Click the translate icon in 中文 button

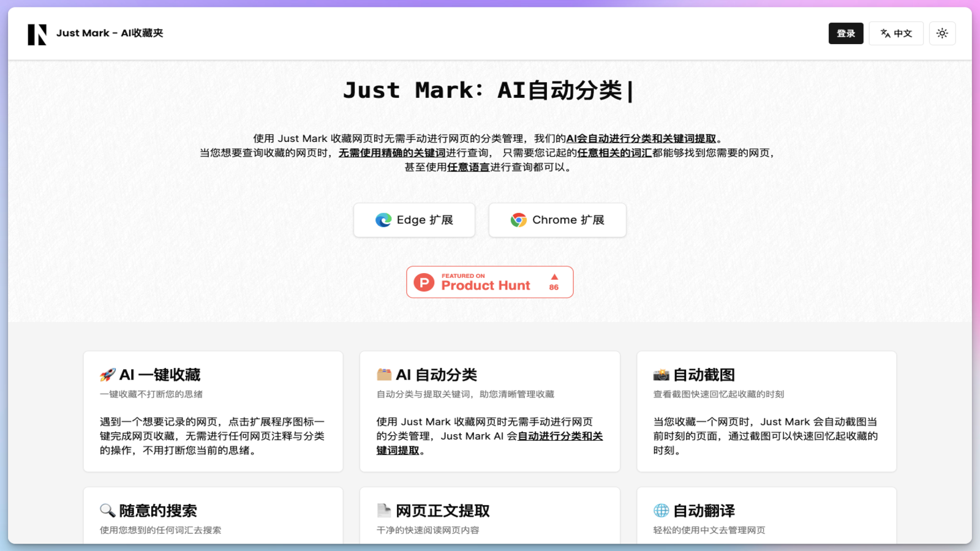885,34
